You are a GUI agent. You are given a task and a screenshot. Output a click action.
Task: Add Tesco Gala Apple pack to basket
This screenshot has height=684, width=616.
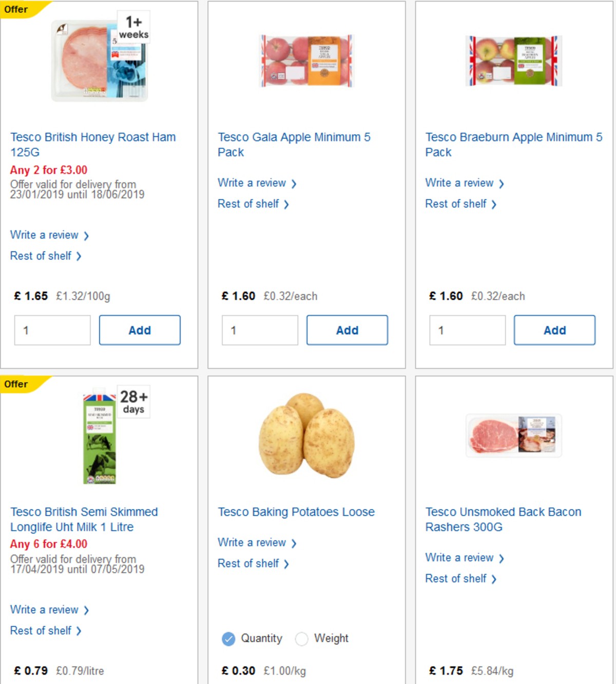[347, 330]
